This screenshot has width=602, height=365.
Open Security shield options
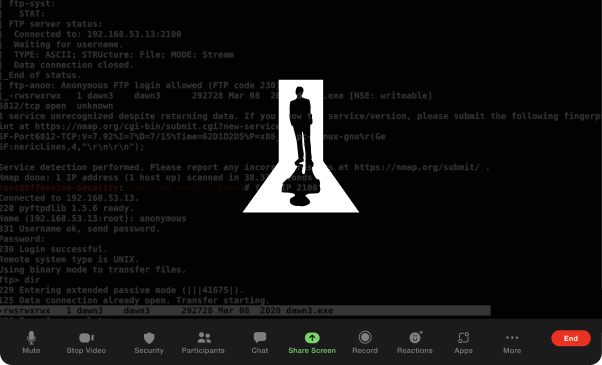(149, 342)
